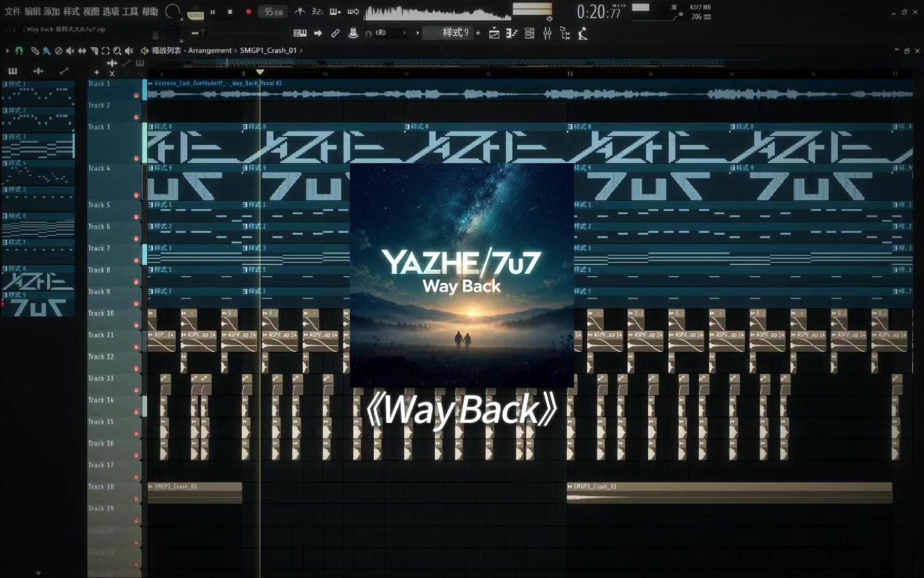Select the Paint brush tool

(47, 51)
